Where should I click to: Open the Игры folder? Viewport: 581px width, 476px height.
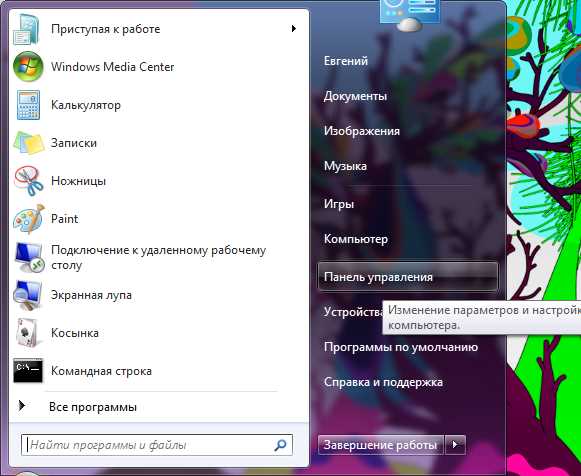click(x=339, y=204)
